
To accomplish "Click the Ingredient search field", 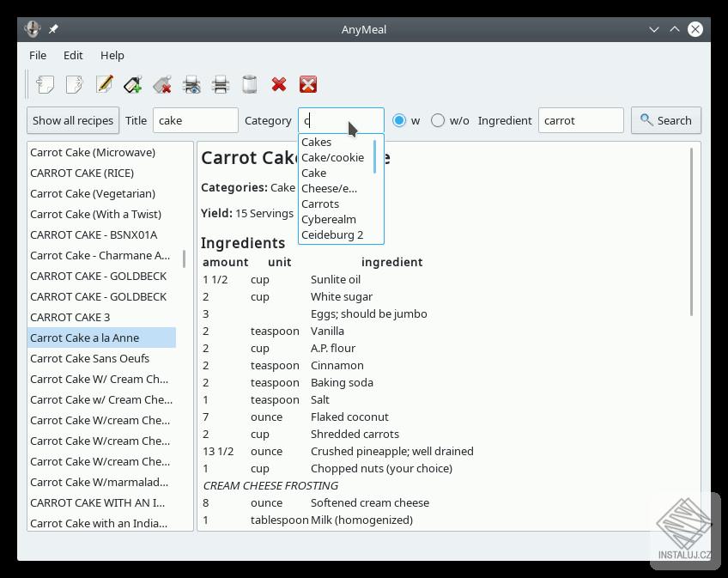I will (581, 121).
